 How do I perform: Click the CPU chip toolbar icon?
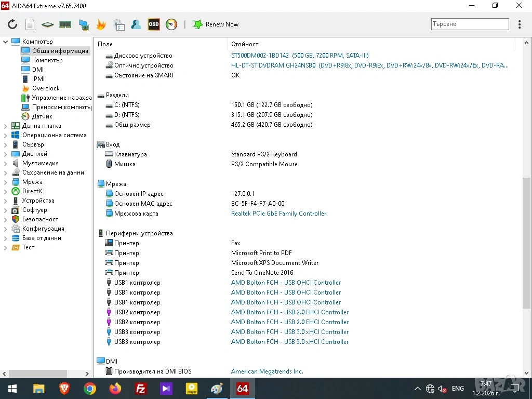coord(48,24)
